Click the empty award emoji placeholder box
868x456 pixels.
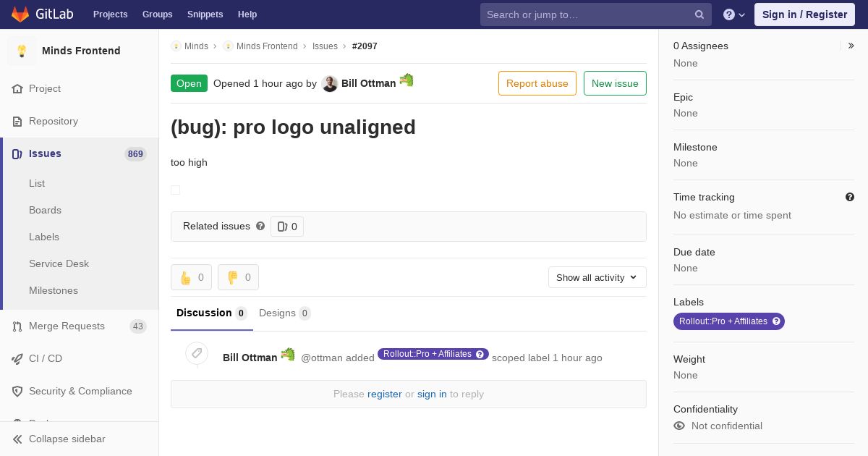point(175,190)
